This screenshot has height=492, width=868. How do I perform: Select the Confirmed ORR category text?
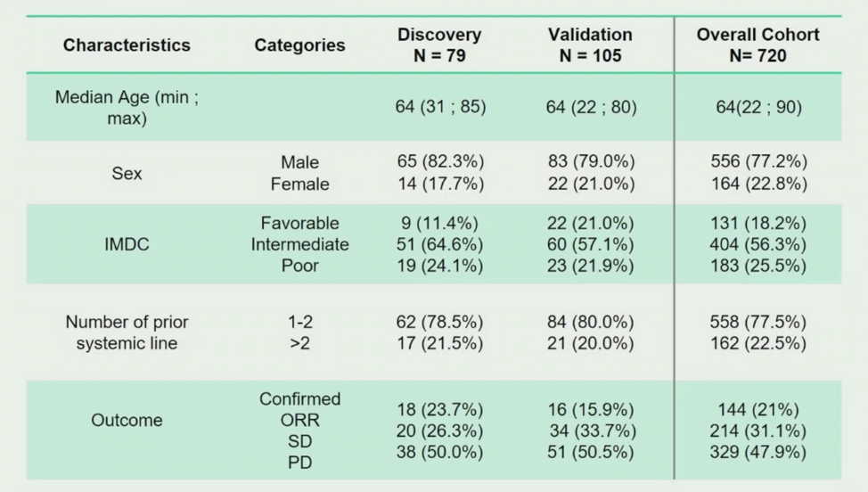click(x=299, y=409)
